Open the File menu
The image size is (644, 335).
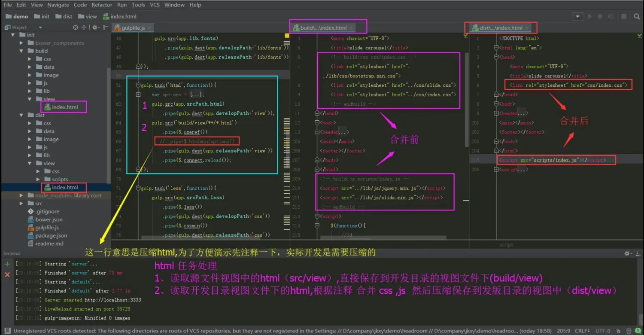(8, 5)
